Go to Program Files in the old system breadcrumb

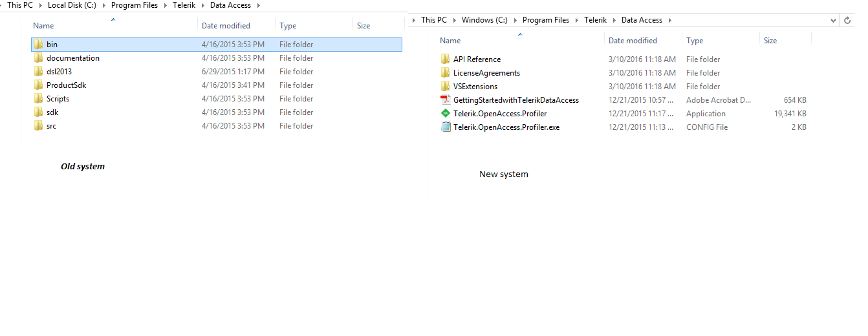135,5
